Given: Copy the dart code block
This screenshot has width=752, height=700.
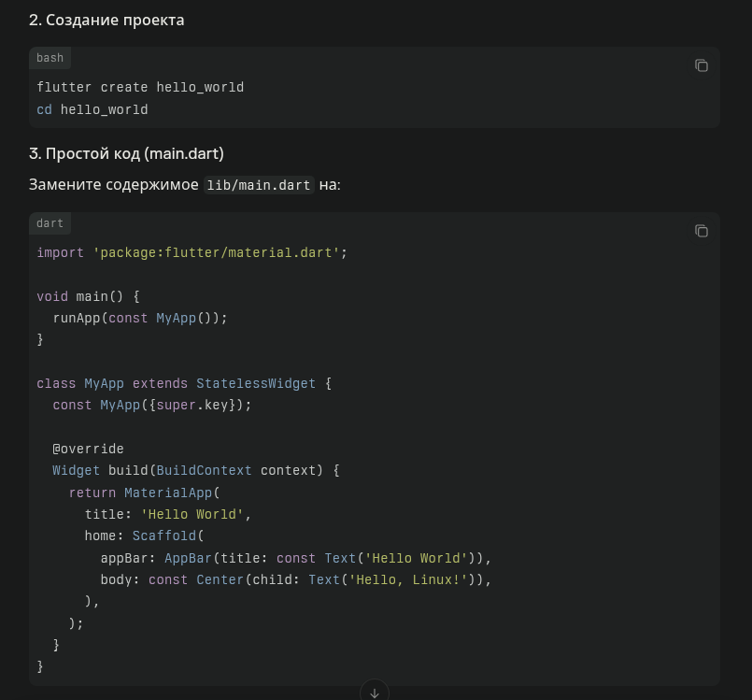Looking at the screenshot, I should 701,231.
